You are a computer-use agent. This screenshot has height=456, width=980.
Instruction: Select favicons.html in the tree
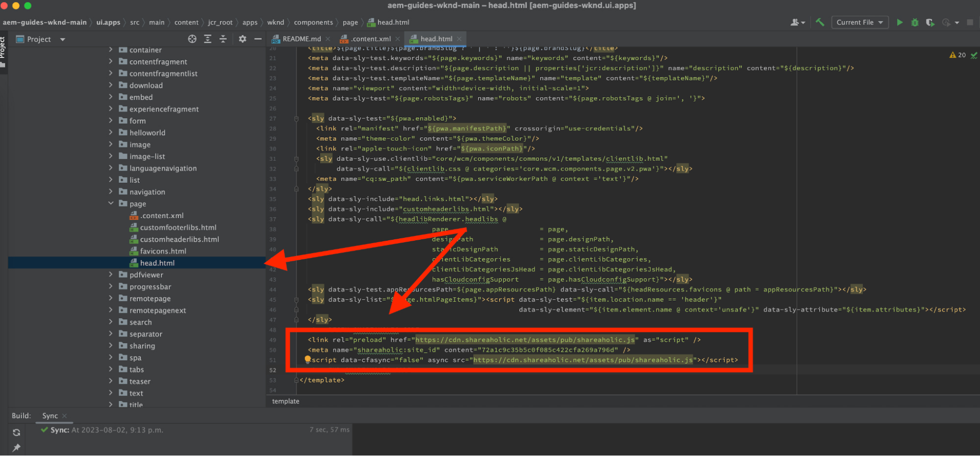163,251
